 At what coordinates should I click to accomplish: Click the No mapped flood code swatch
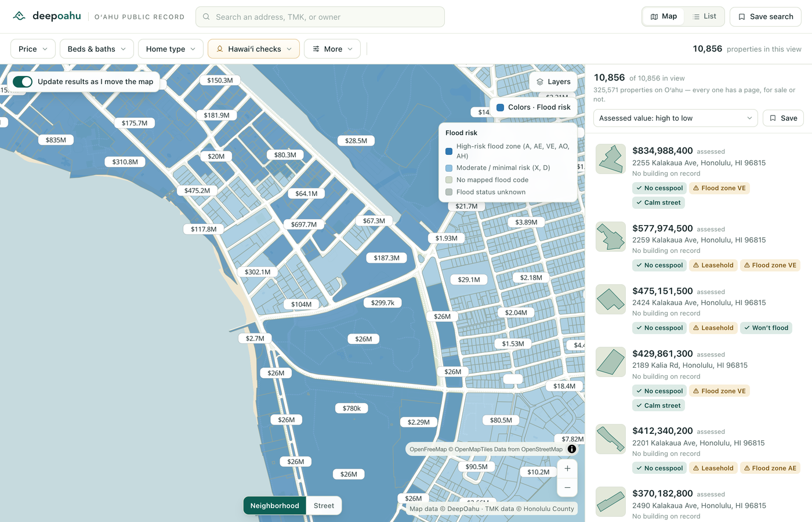(x=449, y=180)
